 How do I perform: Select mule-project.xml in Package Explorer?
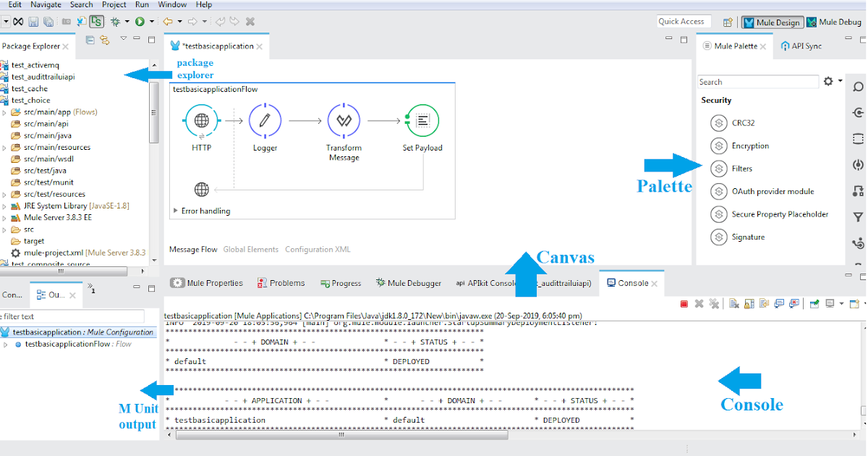[x=78, y=253]
